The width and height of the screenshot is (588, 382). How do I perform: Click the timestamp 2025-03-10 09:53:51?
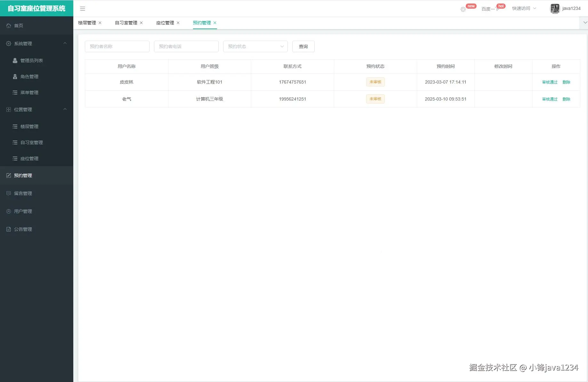point(446,99)
